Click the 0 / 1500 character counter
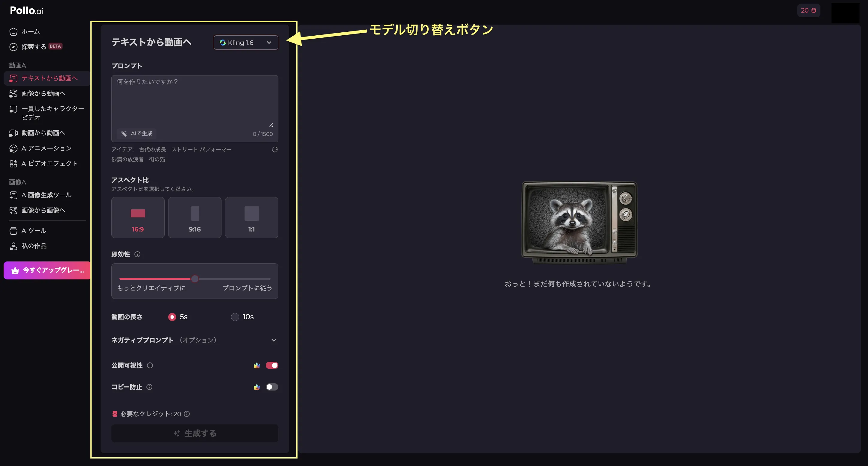This screenshot has height=466, width=868. [x=263, y=134]
